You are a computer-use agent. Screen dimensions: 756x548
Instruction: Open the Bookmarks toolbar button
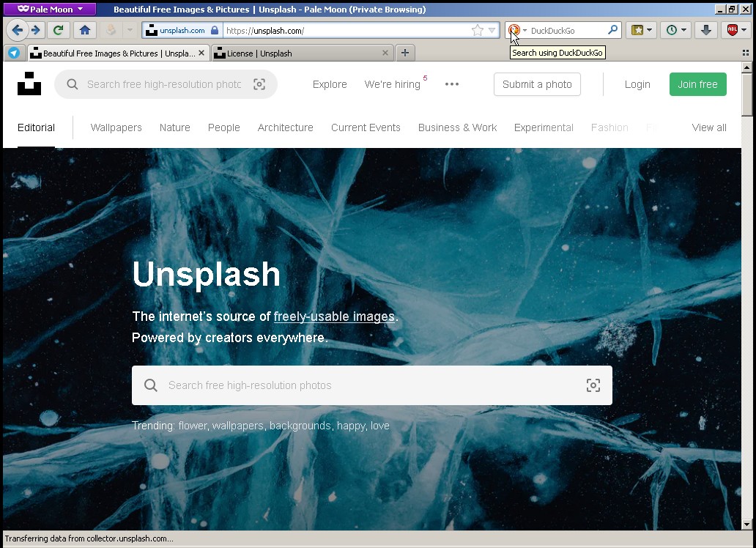pyautogui.click(x=637, y=30)
